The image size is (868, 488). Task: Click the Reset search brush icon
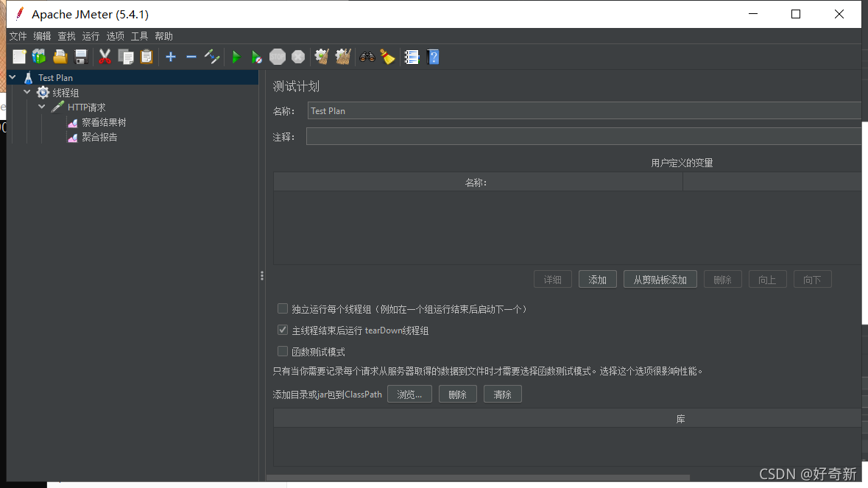pyautogui.click(x=388, y=57)
